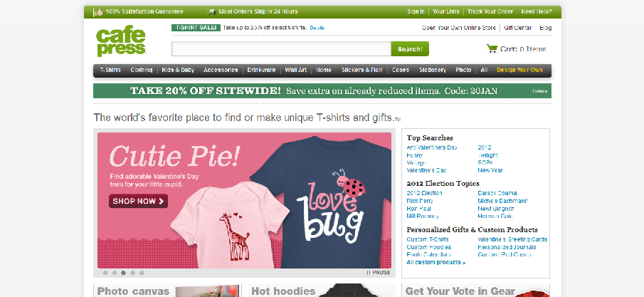
Task: Click the shipping truck icon
Action: coord(211,12)
